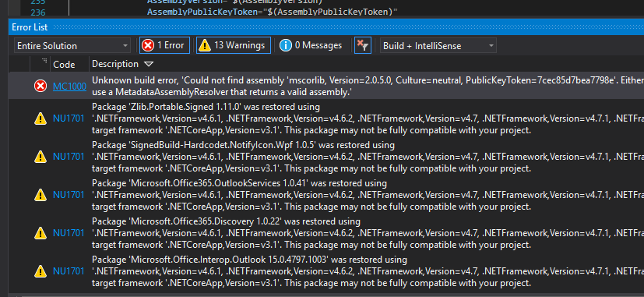
Task: Click warning icon for Office.Interop.Outlook row
Action: coord(40,271)
